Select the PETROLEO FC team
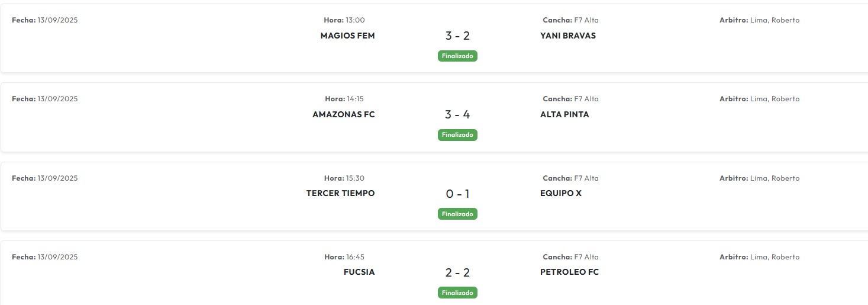The image size is (868, 305). [x=569, y=272]
